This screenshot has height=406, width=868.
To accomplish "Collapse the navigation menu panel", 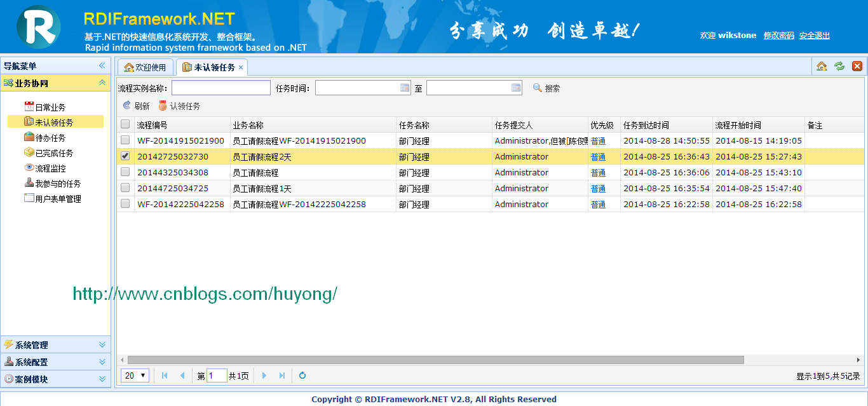I will (x=102, y=65).
